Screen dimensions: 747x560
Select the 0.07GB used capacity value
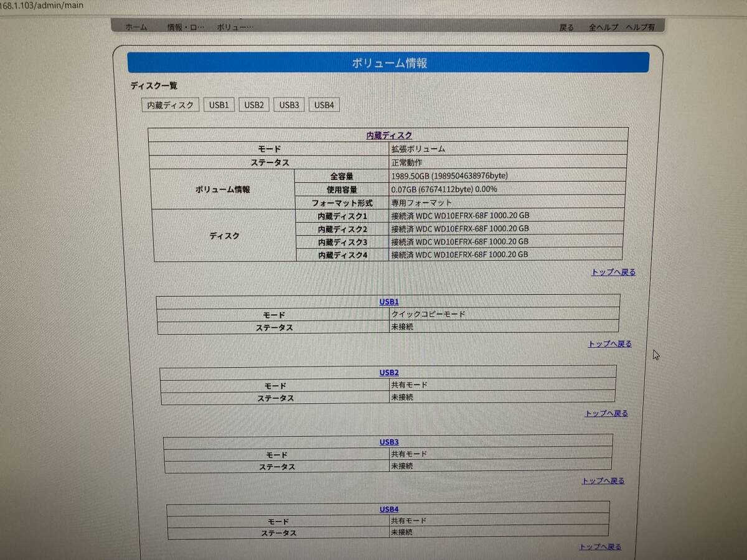[444, 189]
